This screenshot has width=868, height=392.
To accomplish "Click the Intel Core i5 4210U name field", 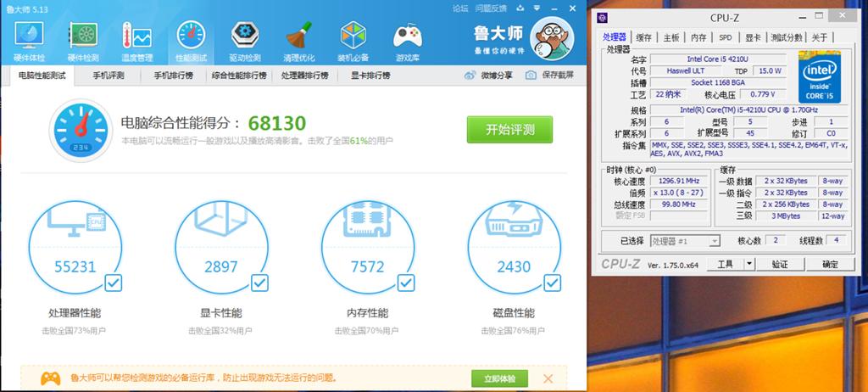I will [x=718, y=59].
